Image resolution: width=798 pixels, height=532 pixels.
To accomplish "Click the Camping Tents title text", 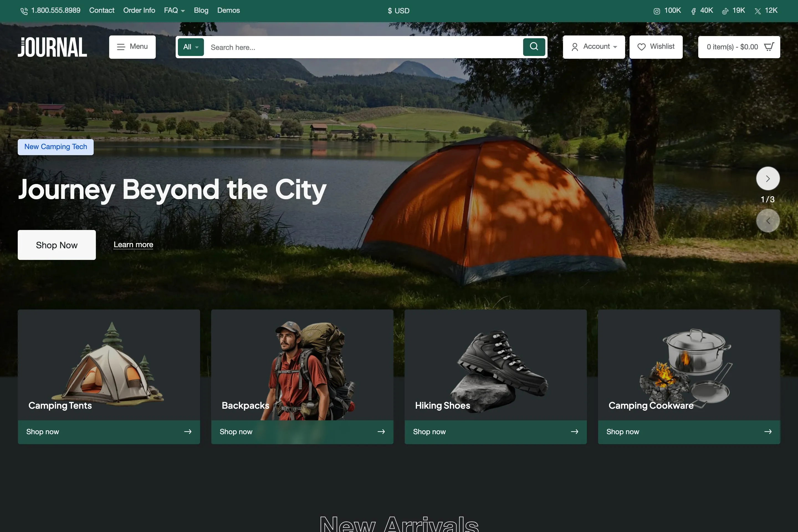I will click(x=60, y=405).
